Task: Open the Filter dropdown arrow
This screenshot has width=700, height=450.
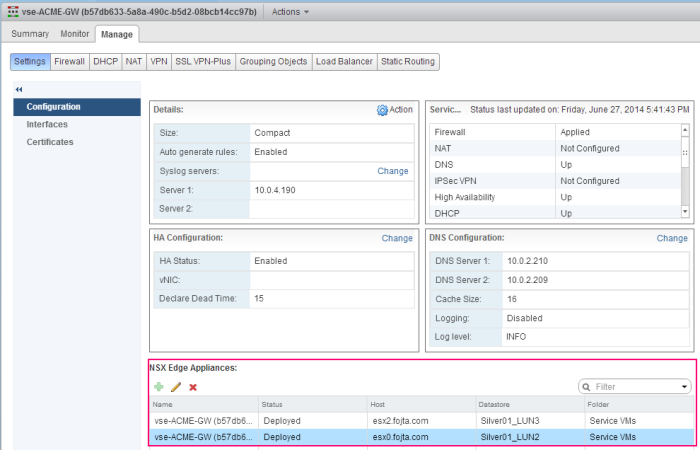Action: point(684,387)
